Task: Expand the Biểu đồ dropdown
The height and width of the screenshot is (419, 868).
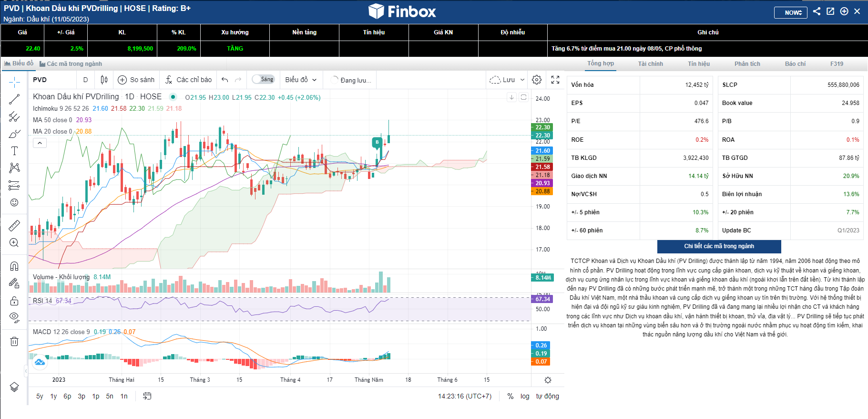Action: tap(301, 80)
